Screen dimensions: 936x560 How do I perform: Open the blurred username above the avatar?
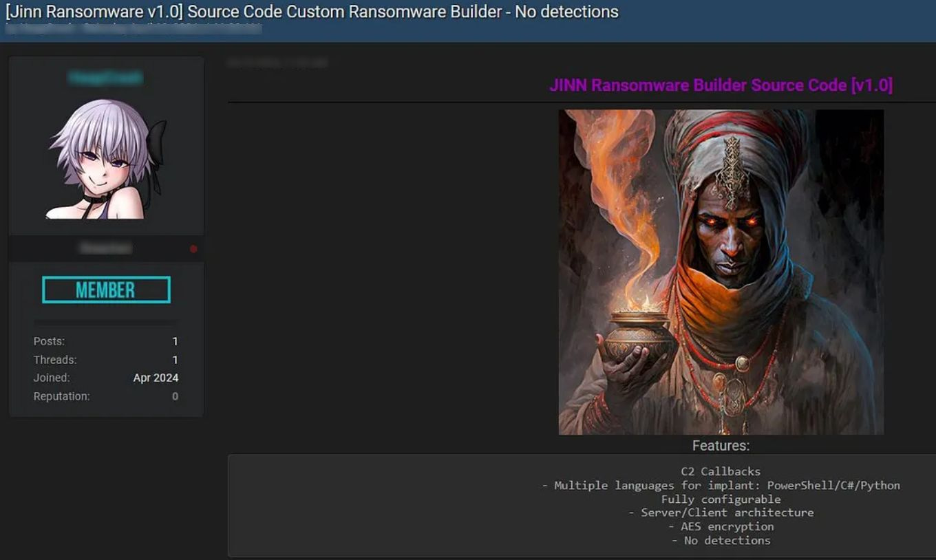(x=106, y=78)
